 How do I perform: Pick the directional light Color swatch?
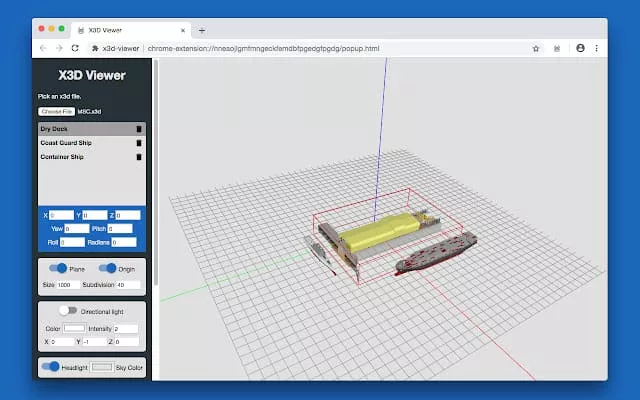(x=75, y=328)
